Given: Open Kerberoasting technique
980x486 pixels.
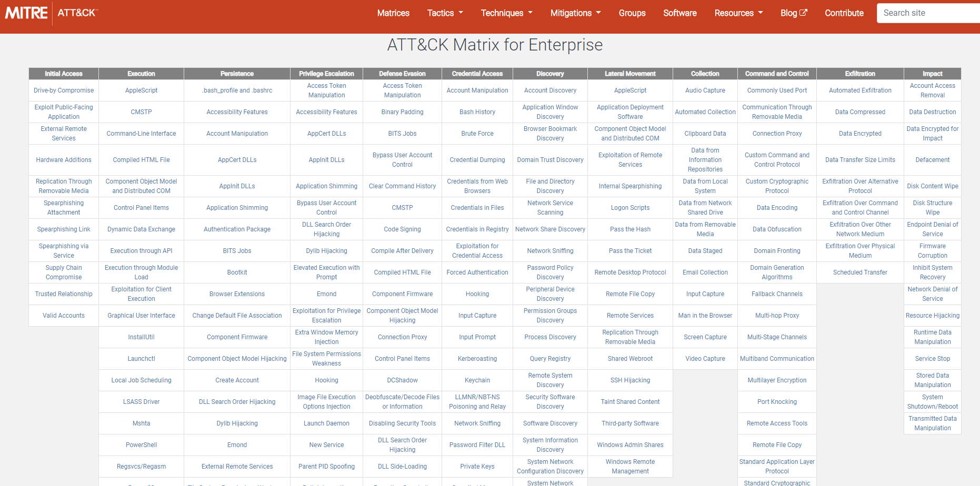Looking at the screenshot, I should [477, 359].
